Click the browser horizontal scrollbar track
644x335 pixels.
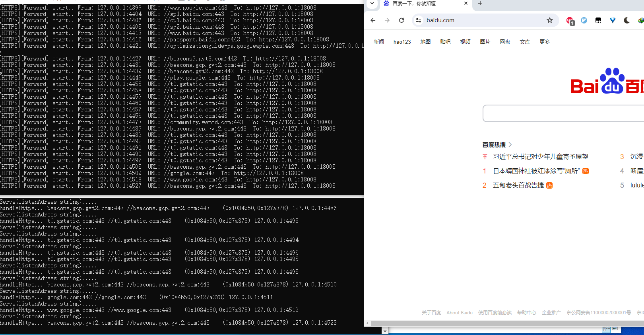pyautogui.click(x=507, y=323)
